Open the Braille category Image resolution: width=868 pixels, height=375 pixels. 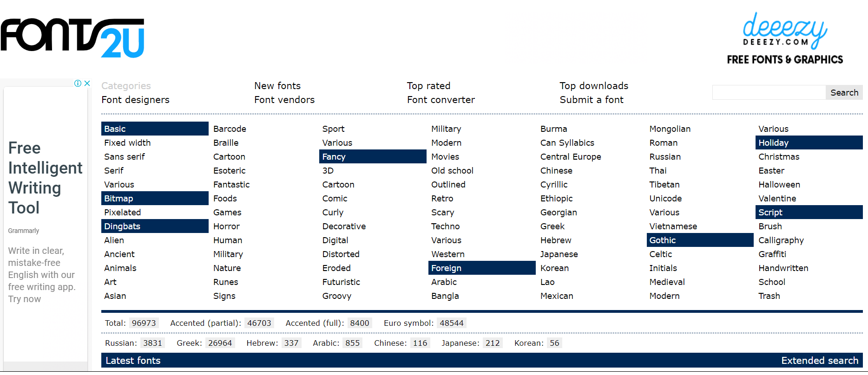226,142
